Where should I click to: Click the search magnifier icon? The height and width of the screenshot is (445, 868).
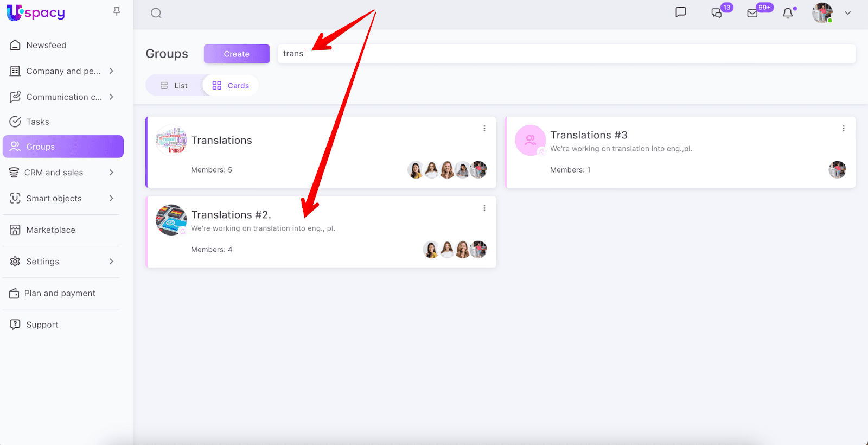click(x=156, y=13)
